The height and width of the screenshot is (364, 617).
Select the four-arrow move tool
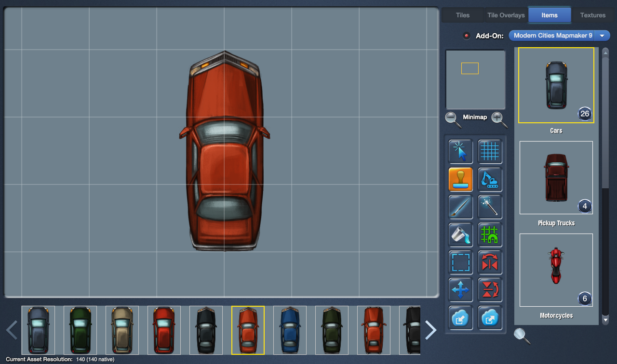click(460, 290)
